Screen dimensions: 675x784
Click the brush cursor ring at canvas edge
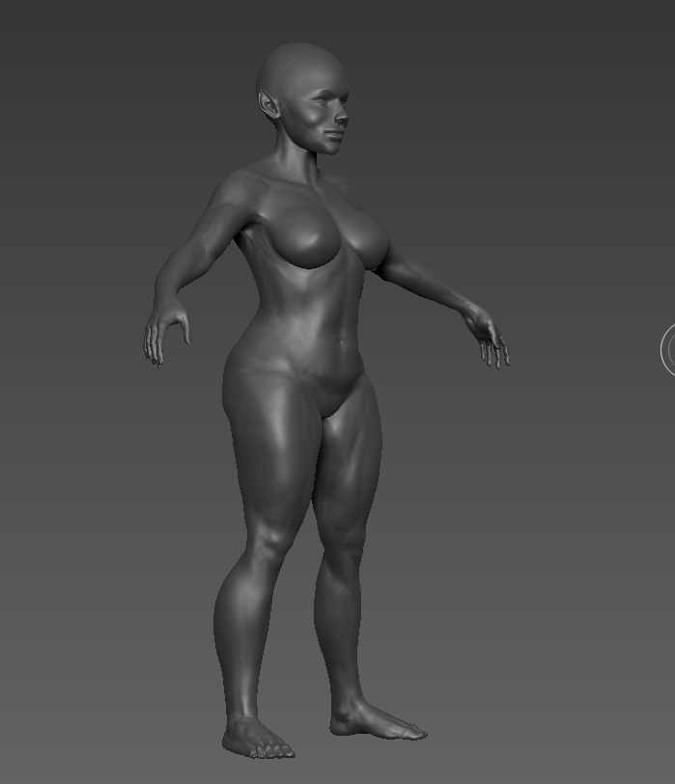[668, 350]
